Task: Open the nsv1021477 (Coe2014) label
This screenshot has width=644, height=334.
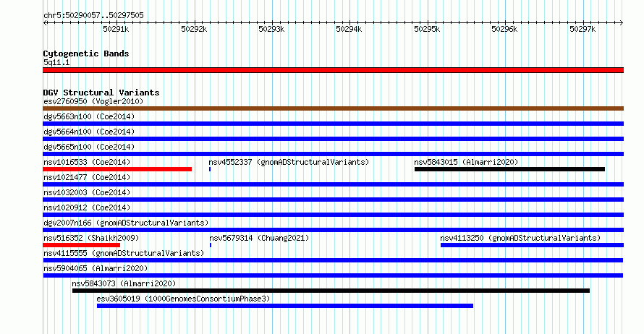Action: point(87,177)
